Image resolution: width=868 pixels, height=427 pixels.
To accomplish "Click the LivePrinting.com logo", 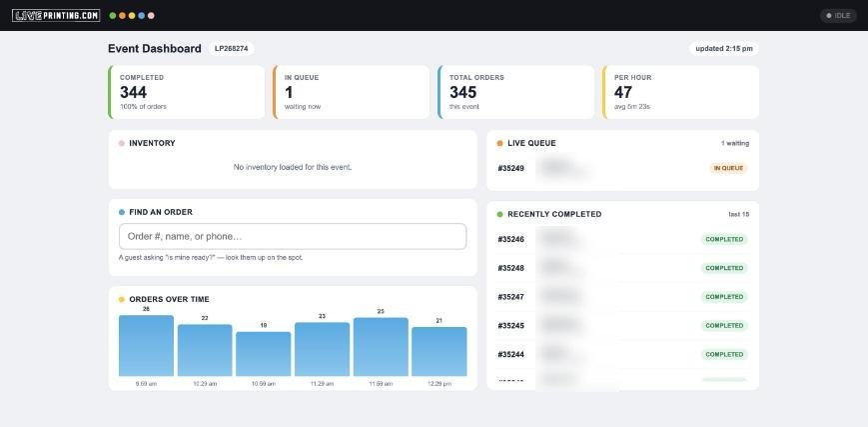I will (56, 16).
